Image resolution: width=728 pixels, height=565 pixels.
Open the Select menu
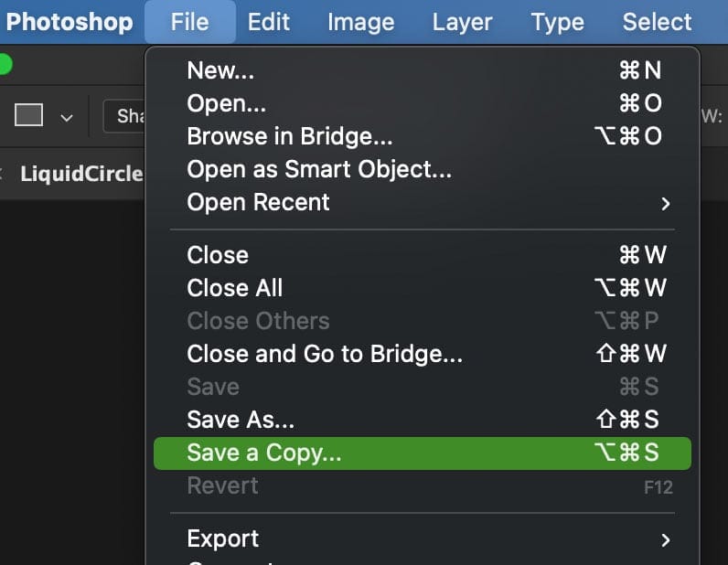click(x=657, y=21)
